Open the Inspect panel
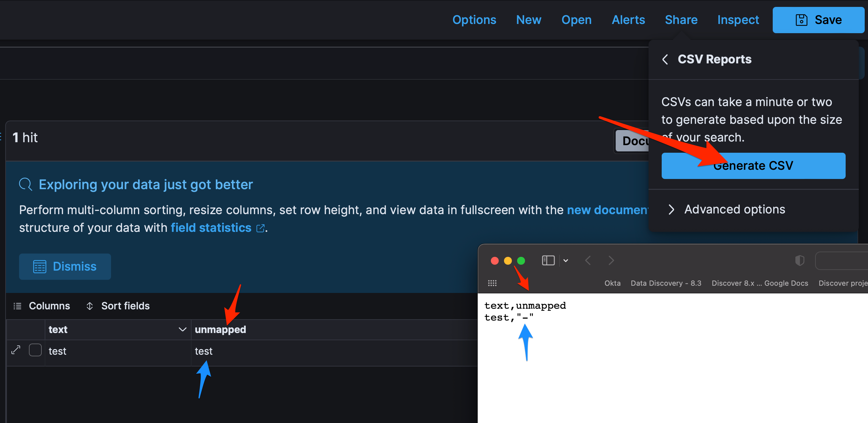This screenshot has height=423, width=868. point(738,20)
